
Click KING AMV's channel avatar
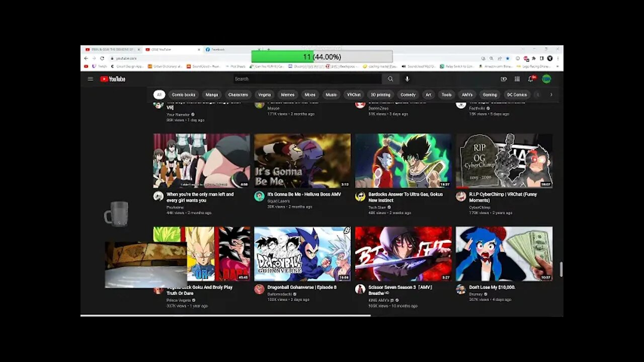tap(360, 289)
